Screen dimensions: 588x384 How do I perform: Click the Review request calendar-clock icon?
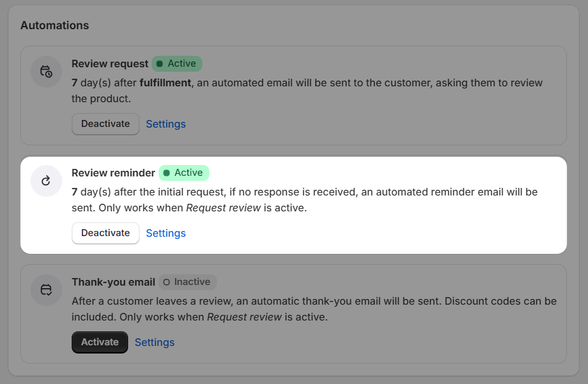[46, 72]
